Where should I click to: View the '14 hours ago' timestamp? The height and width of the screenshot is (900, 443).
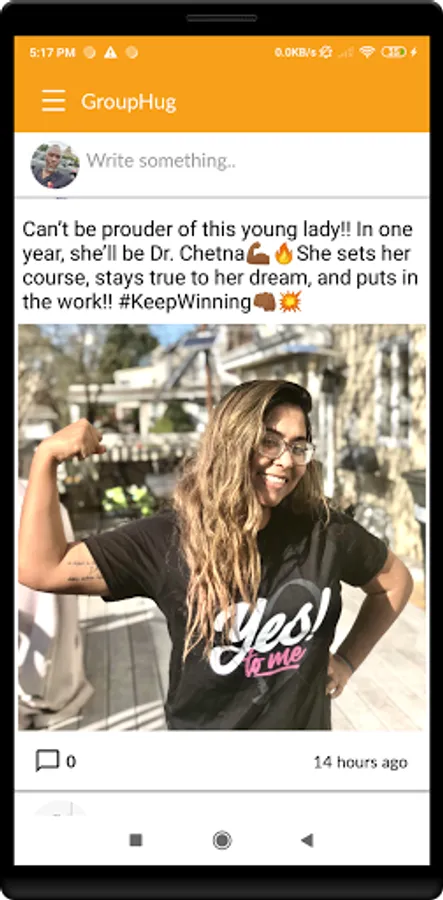click(x=360, y=762)
